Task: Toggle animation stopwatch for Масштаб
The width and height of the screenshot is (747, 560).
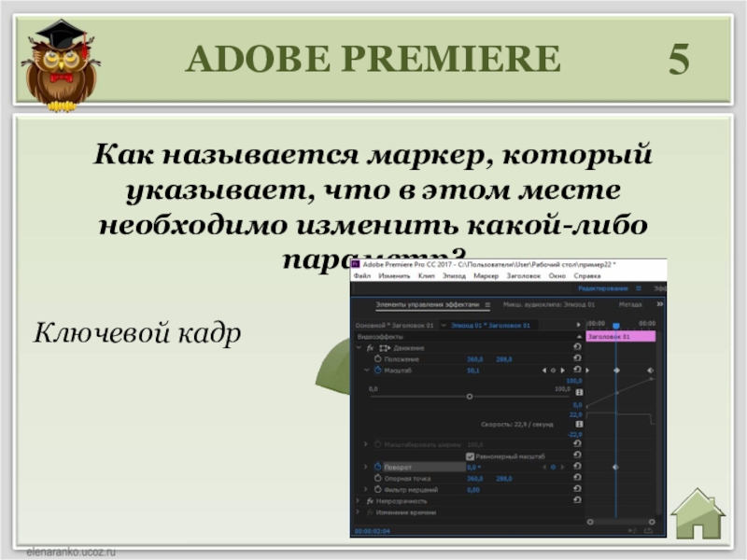Action: coord(378,370)
